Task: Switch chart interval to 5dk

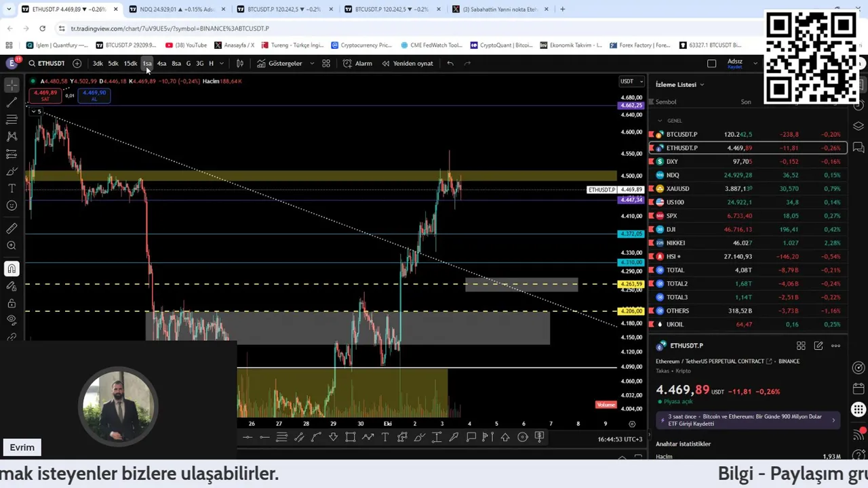Action: 113,63
